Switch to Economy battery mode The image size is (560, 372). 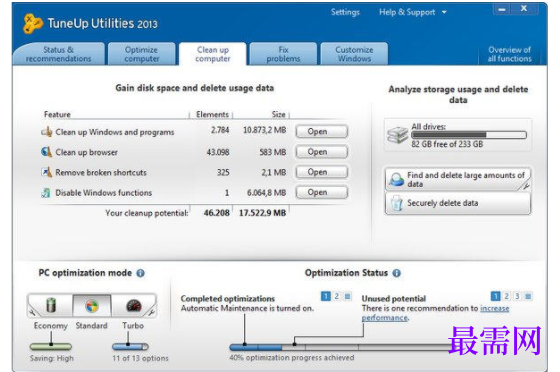(51, 306)
